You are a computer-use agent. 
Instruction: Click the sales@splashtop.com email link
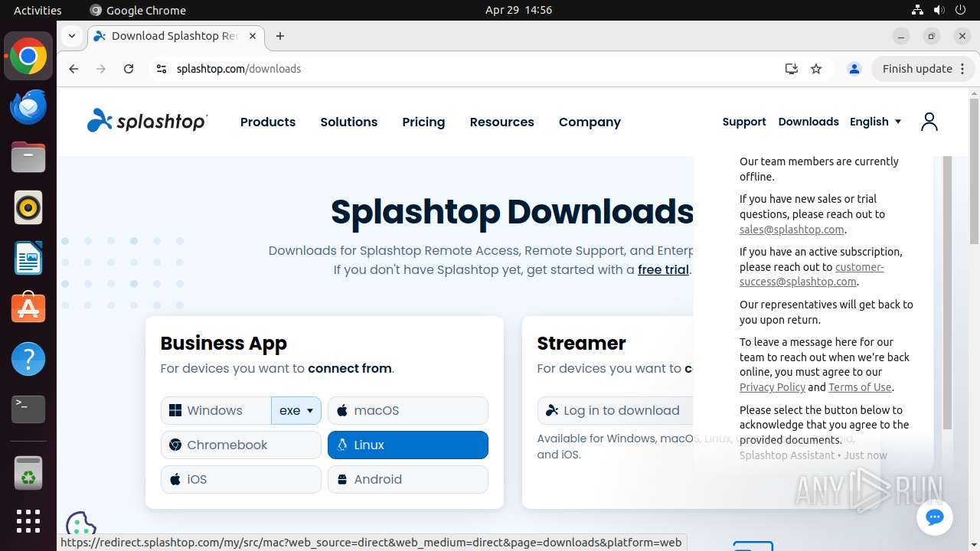[x=792, y=230]
